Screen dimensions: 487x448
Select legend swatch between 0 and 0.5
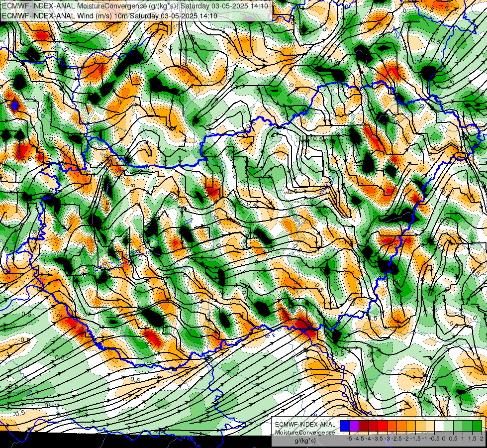point(449,426)
